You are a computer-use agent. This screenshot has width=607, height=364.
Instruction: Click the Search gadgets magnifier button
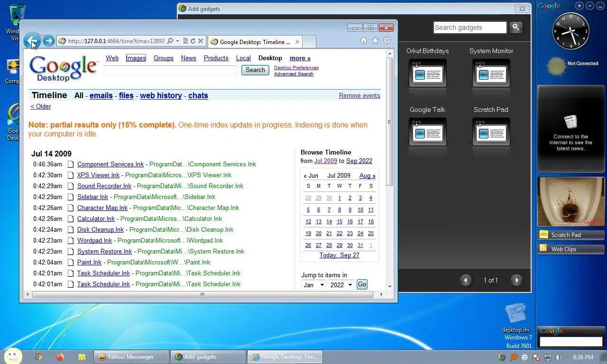point(516,27)
